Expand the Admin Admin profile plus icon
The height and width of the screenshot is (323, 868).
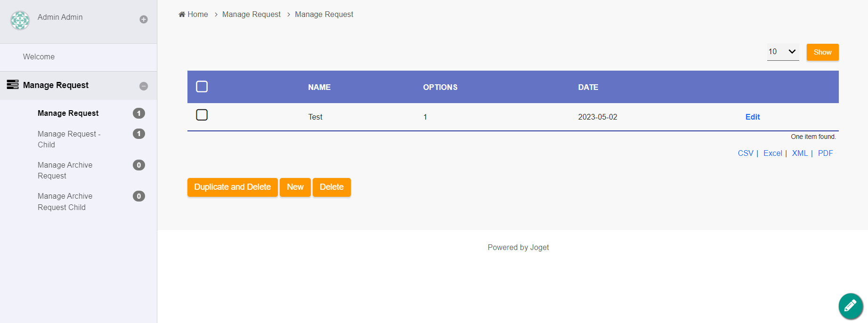(x=144, y=19)
